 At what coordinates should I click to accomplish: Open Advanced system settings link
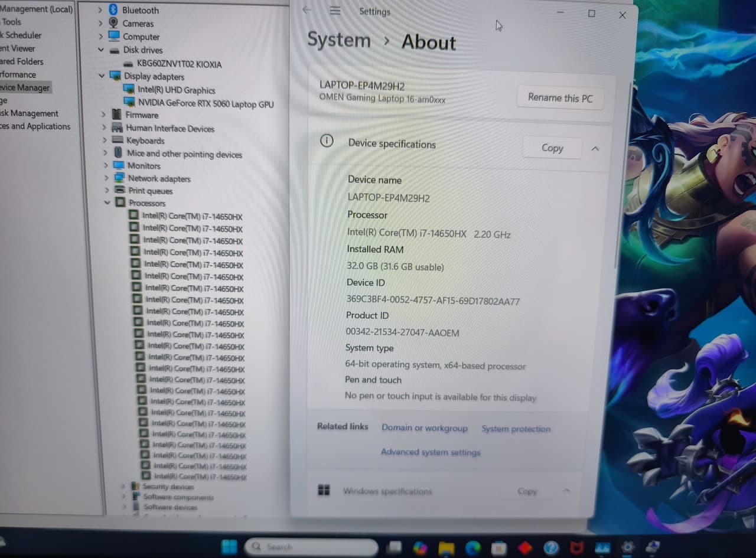pos(431,452)
